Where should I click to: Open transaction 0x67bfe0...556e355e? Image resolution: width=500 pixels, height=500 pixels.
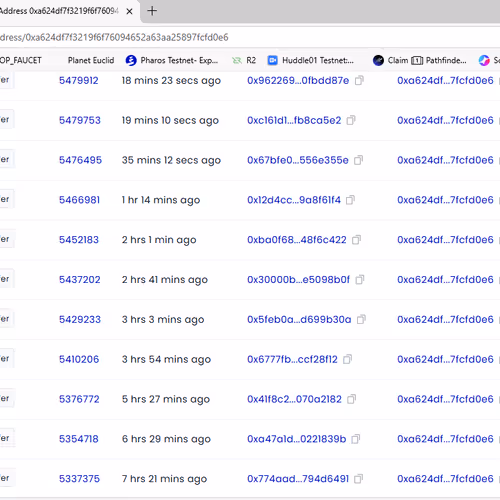click(x=298, y=160)
